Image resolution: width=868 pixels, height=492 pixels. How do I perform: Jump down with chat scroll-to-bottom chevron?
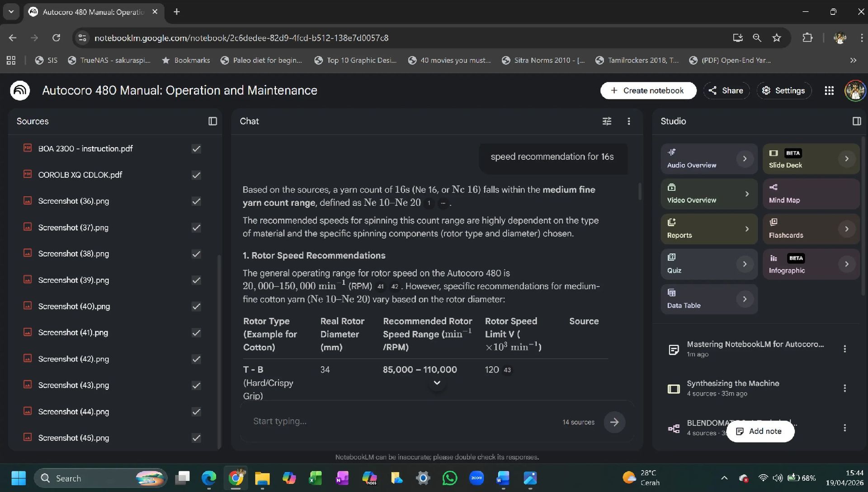[x=437, y=383]
